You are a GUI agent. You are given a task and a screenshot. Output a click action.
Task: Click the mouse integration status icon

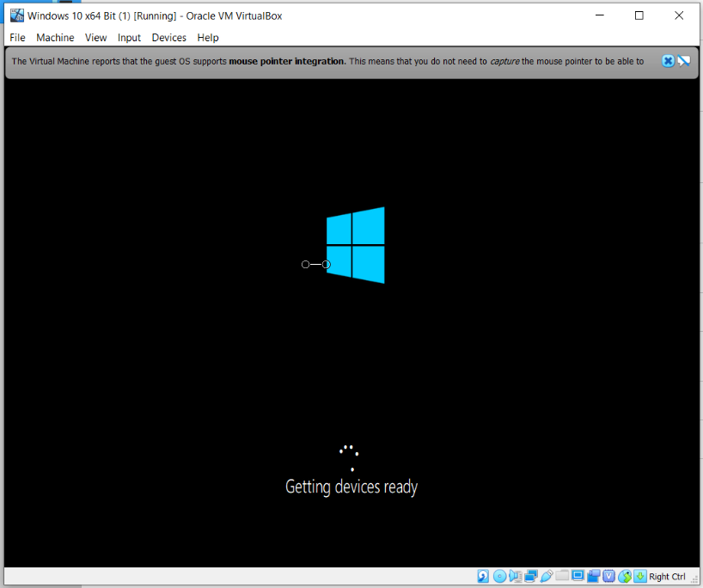(x=625, y=576)
